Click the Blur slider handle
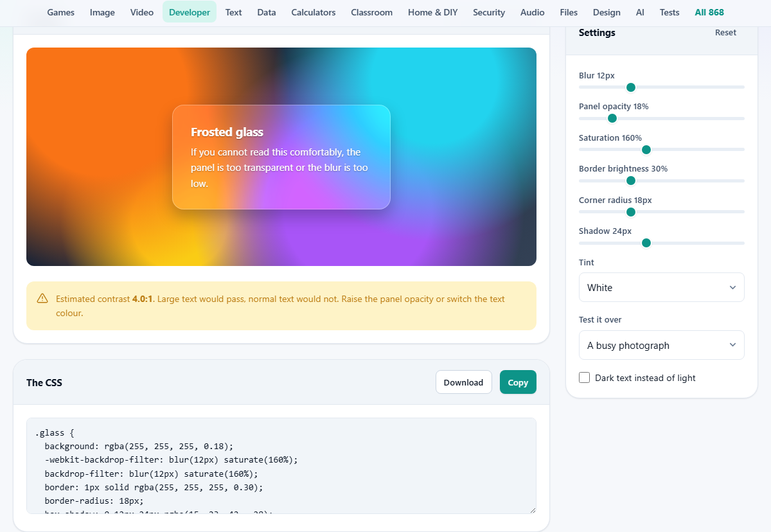 click(x=631, y=87)
